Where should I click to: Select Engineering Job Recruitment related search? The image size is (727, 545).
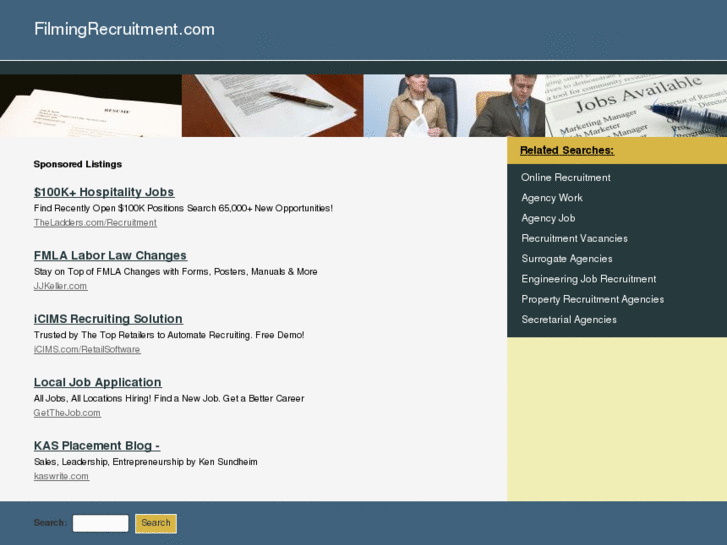[589, 279]
